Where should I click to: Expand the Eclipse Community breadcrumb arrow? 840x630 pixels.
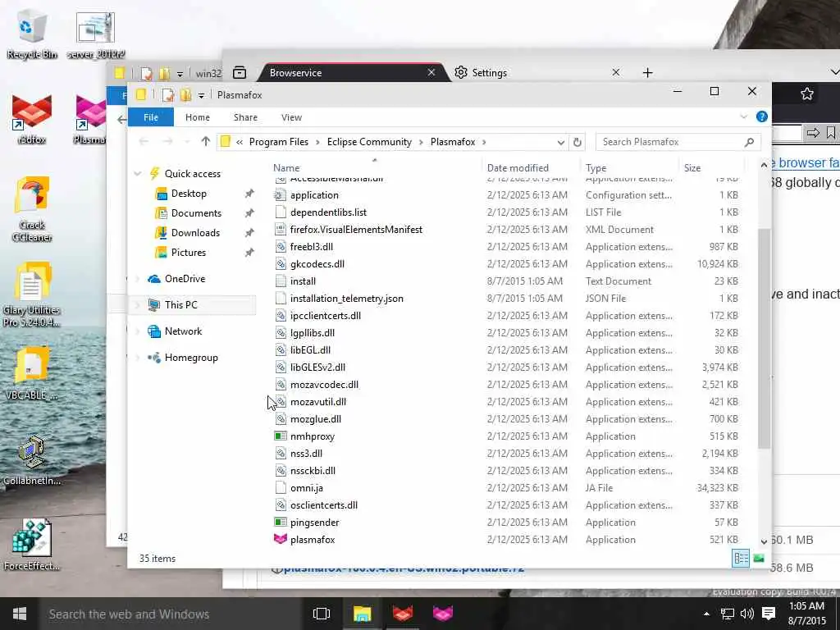pyautogui.click(x=421, y=142)
